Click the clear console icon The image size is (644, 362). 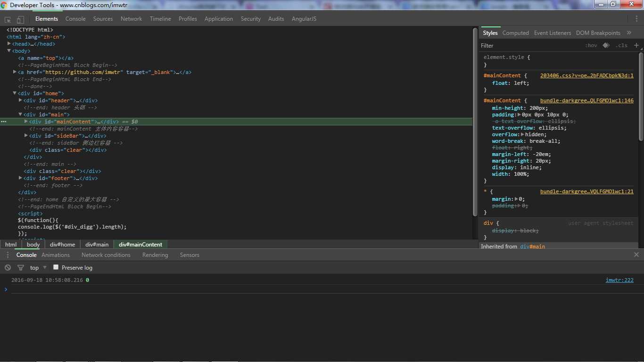coord(8,267)
